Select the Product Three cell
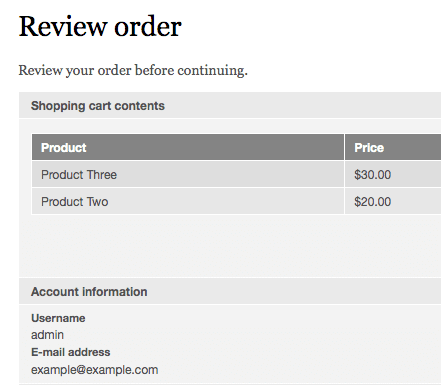Viewport: 441px width, 385px height. click(x=188, y=174)
